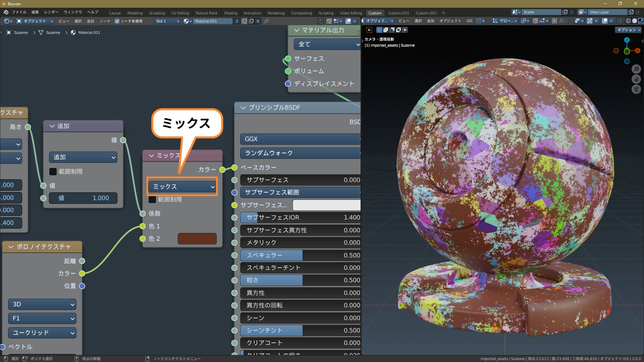Open the 追加 operation dropdown

pyautogui.click(x=83, y=157)
